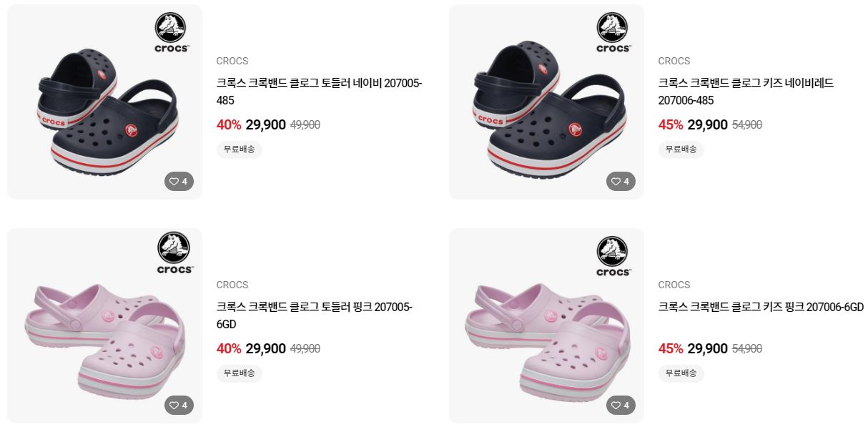Like the pink toddler clog 207005-6GD
Viewport: 868px width, 427px height.
tap(179, 406)
